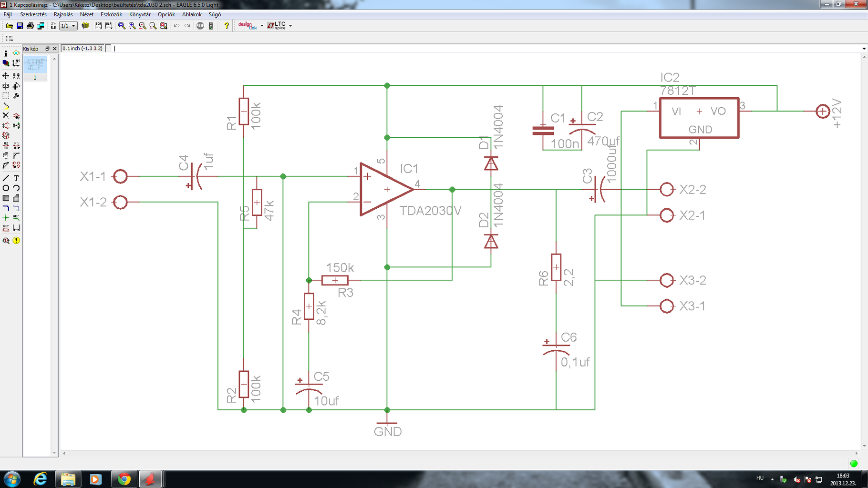Run the ERC check tool

[x=6, y=241]
